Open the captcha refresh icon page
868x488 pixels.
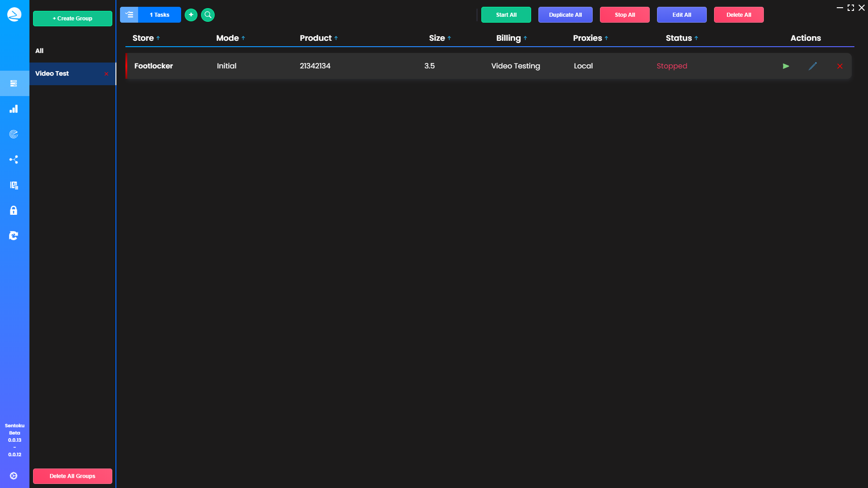pyautogui.click(x=14, y=236)
